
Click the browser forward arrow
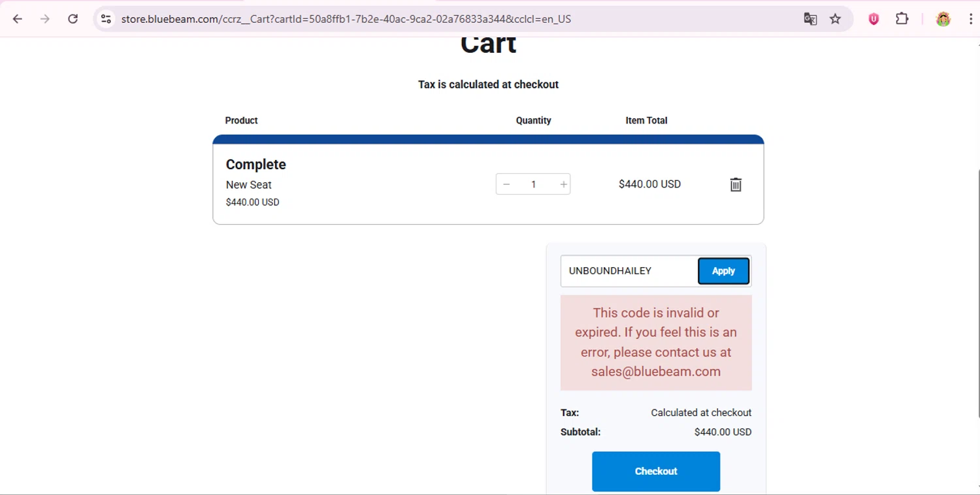pos(45,19)
